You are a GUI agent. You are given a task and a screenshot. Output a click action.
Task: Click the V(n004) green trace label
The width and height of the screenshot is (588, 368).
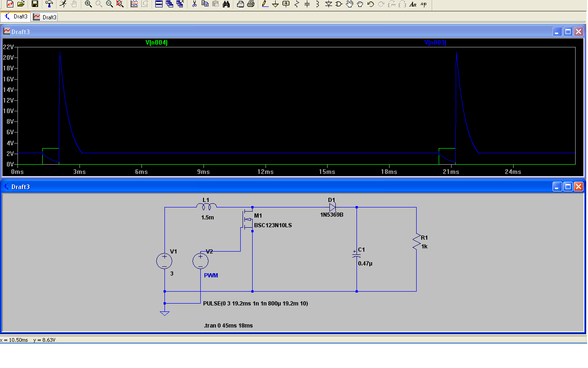pyautogui.click(x=157, y=43)
